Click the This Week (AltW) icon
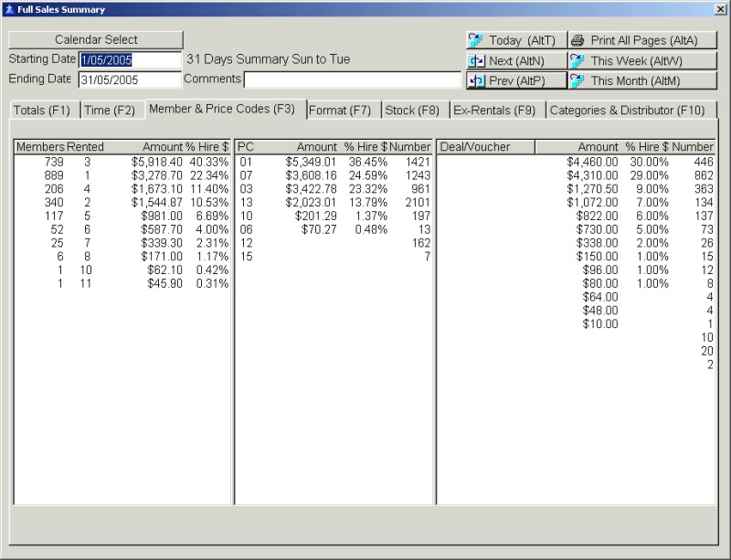Viewport: 731px width, 560px height. pos(577,60)
